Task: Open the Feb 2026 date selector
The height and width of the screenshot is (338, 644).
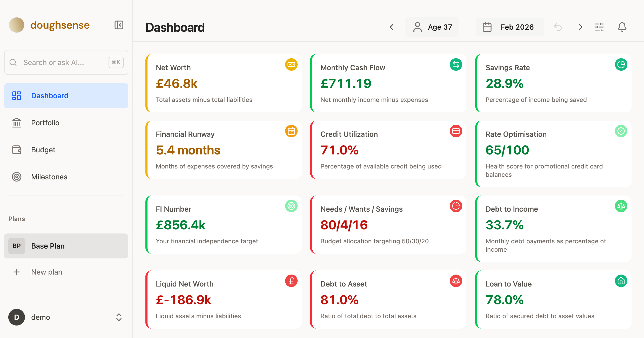Action: pyautogui.click(x=510, y=27)
